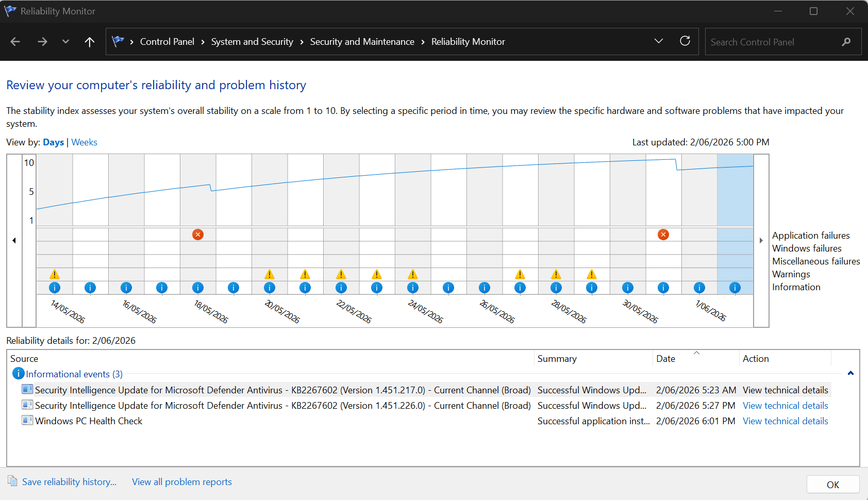868x500 pixels.
Task: Click the application failure icon on 18/05/2026
Action: [198, 235]
